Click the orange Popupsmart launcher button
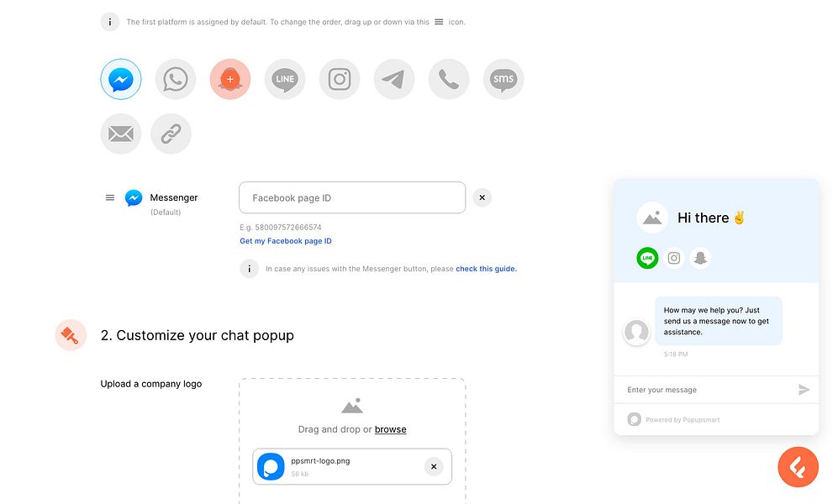Viewport: 838px width, 504px height. coord(798,466)
